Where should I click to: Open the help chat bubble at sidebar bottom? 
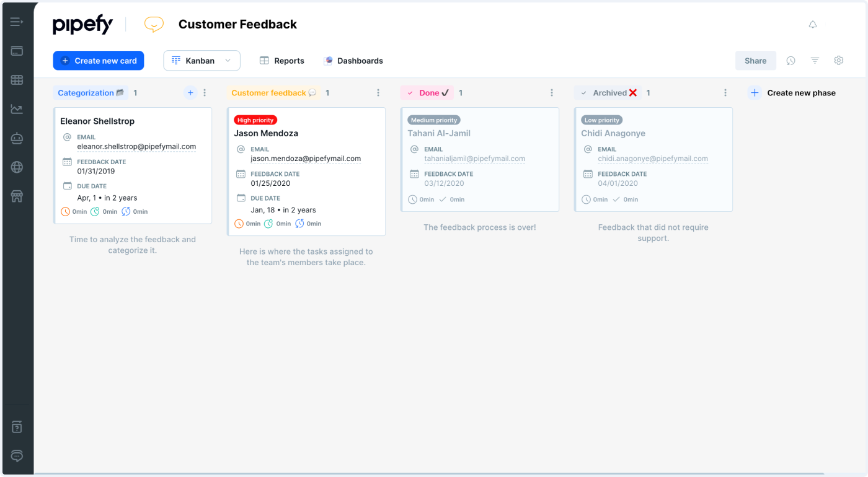point(17,456)
